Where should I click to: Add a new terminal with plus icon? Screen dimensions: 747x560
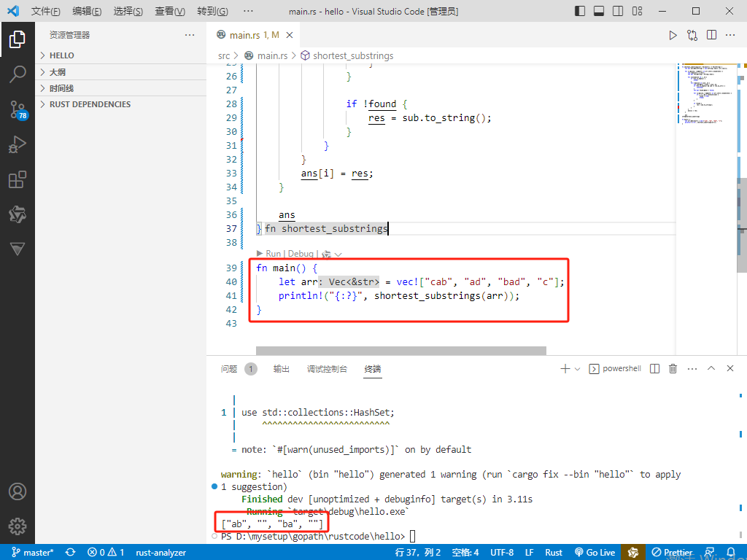(565, 368)
